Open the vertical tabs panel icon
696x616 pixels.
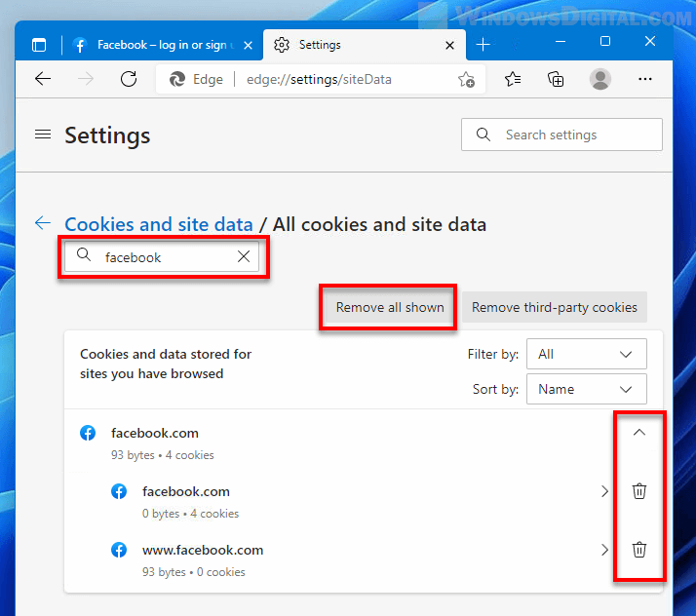pyautogui.click(x=39, y=45)
